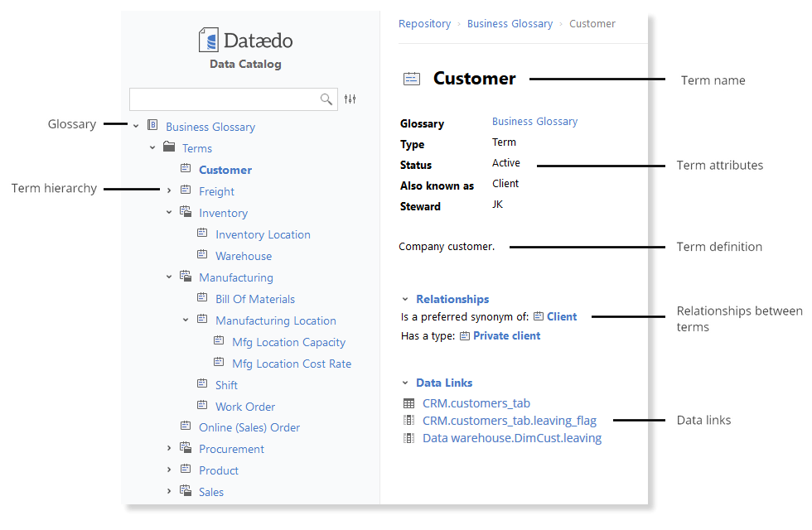Click the Steward value JK
812x530 pixels.
pos(497,204)
